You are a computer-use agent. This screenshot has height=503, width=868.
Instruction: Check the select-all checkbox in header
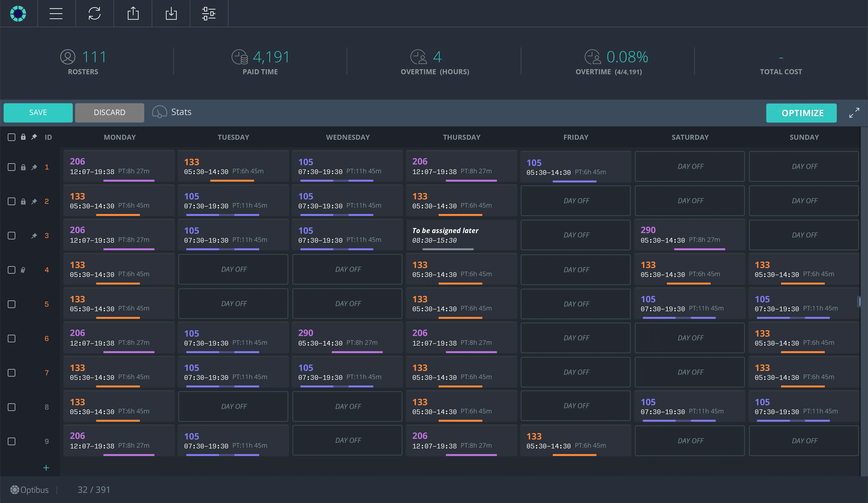[12, 137]
